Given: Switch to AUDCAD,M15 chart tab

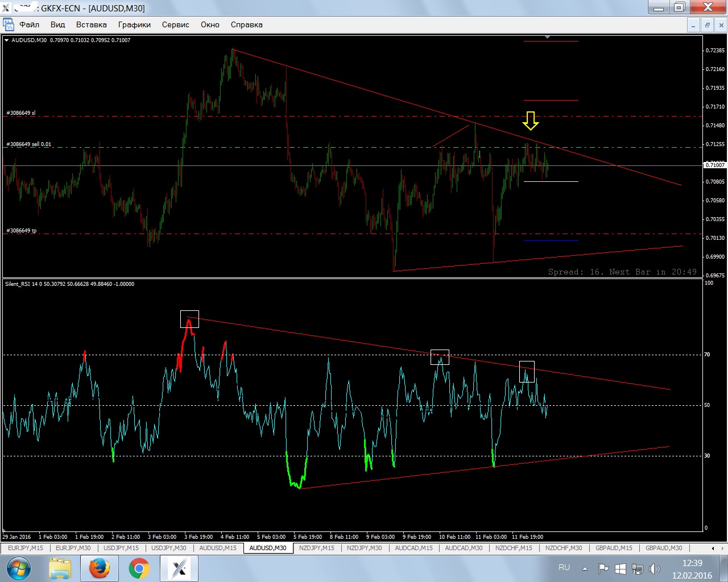Looking at the screenshot, I should 413,548.
